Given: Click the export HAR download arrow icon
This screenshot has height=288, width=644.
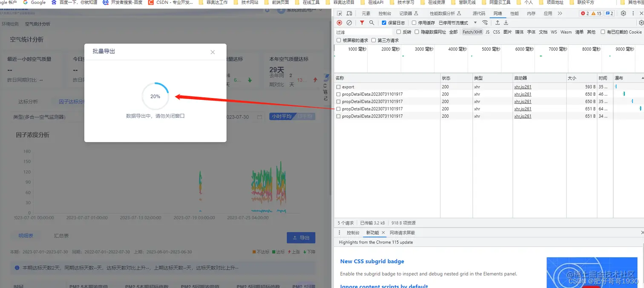Looking at the screenshot, I should 506,23.
